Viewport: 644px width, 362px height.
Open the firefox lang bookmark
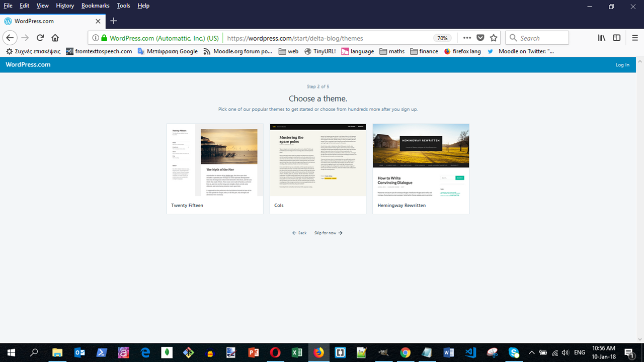462,51
